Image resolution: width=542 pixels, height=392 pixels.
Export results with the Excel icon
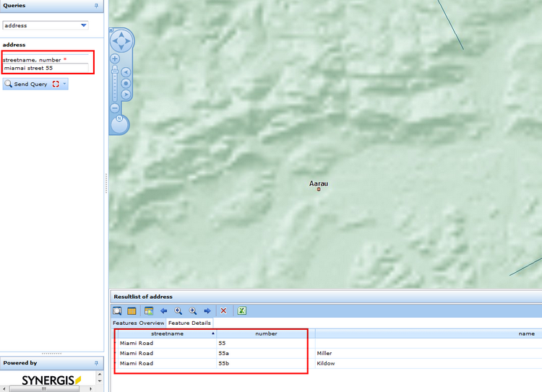pos(242,311)
